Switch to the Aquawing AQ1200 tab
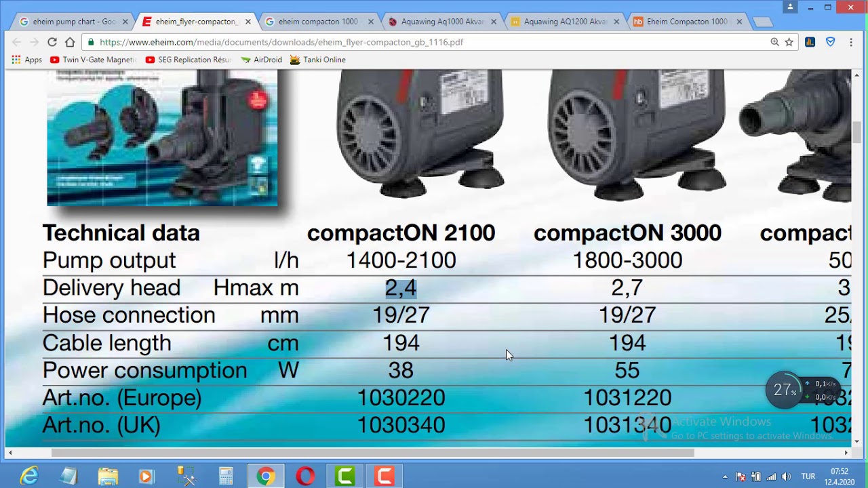868x488 pixels. [565, 22]
